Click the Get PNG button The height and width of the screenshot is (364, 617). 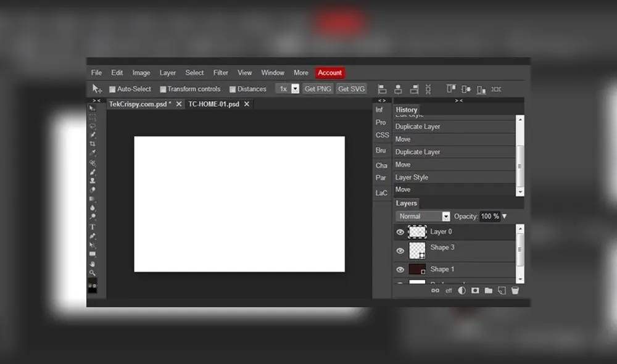point(318,89)
